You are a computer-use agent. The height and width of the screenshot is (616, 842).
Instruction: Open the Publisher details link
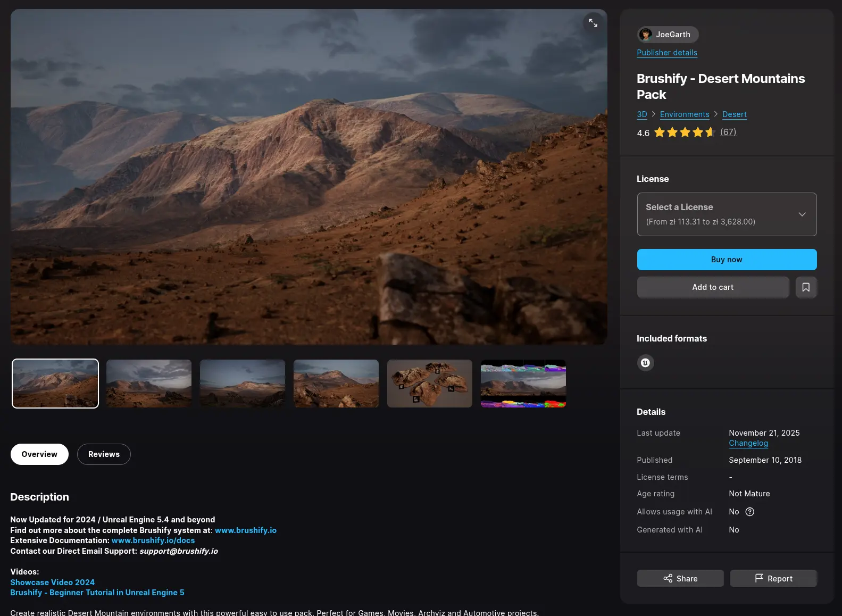point(666,53)
